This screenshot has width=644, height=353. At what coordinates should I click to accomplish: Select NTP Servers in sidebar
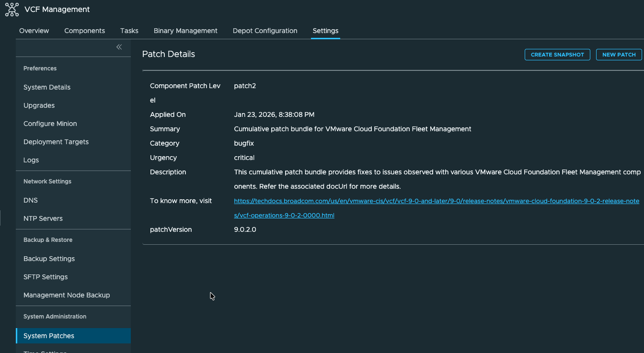(x=43, y=218)
